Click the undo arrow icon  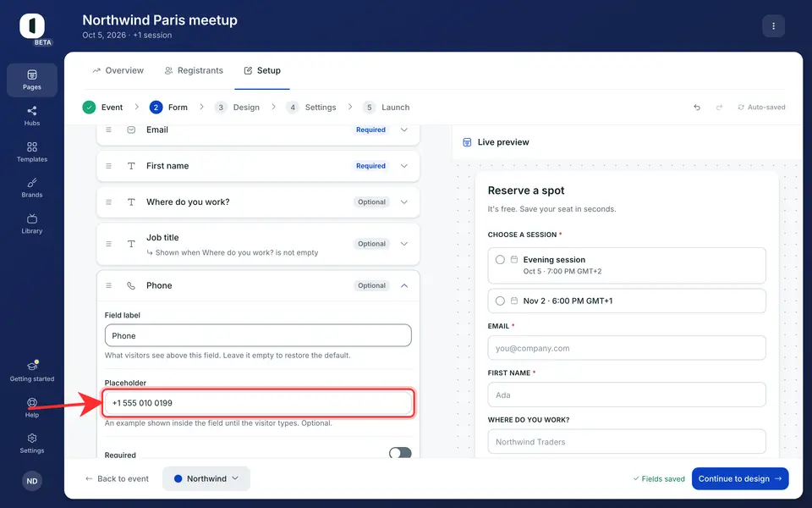[697, 108]
